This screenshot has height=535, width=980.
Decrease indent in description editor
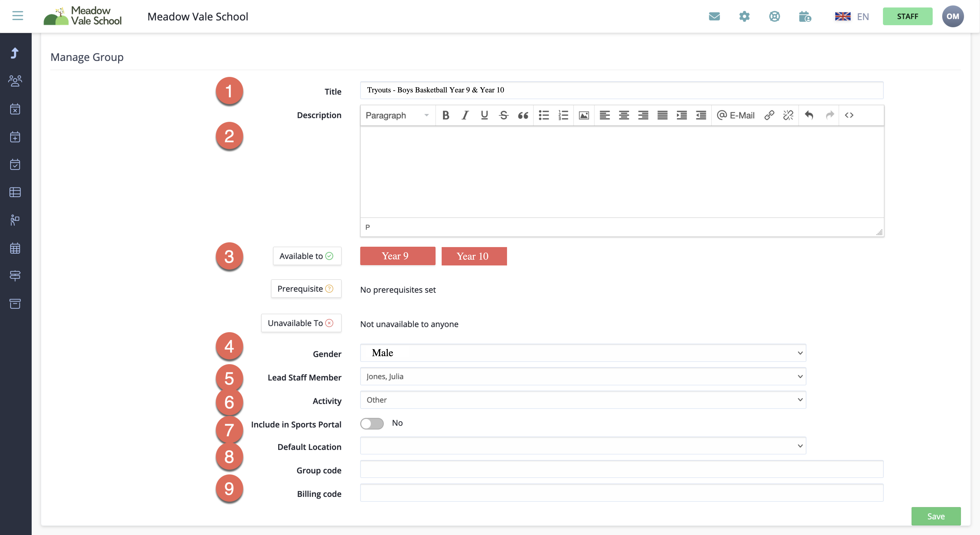(701, 115)
